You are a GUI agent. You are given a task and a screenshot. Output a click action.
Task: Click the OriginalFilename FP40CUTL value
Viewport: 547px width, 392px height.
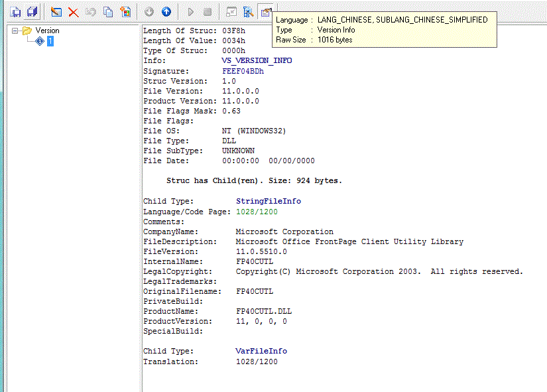click(255, 291)
